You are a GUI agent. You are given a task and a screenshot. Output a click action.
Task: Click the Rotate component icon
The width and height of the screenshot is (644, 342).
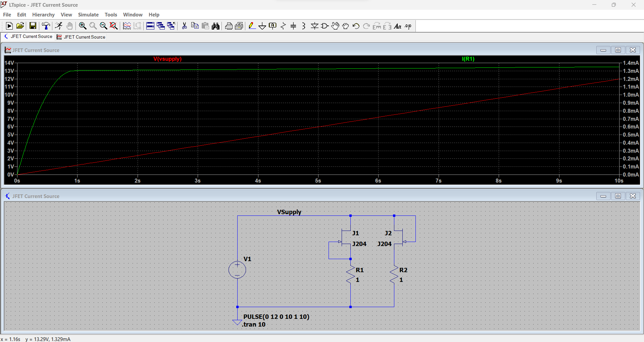click(x=377, y=26)
